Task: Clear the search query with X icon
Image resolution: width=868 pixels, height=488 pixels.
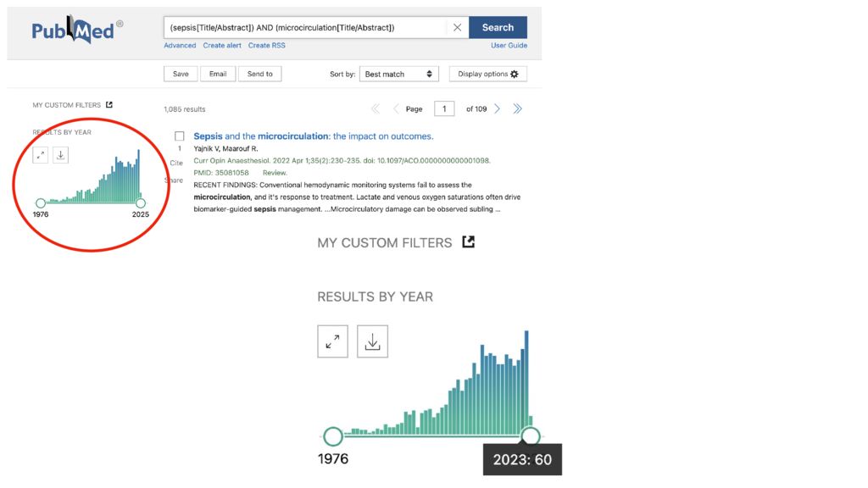Action: click(x=458, y=28)
